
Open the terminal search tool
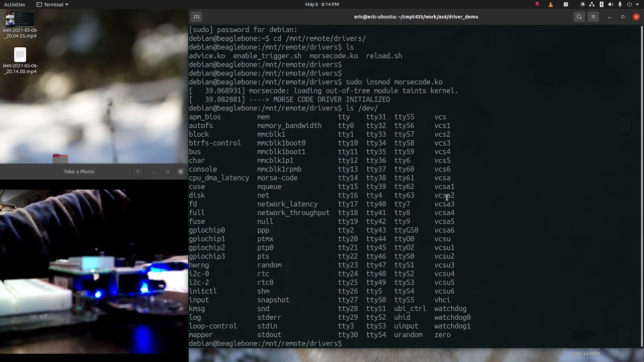(x=579, y=17)
